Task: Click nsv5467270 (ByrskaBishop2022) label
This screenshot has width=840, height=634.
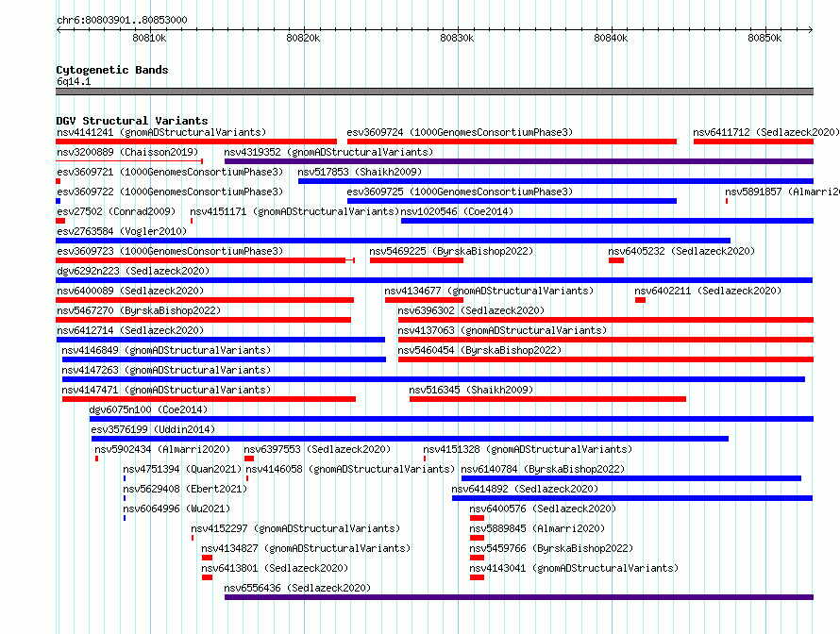Action: tap(139, 310)
